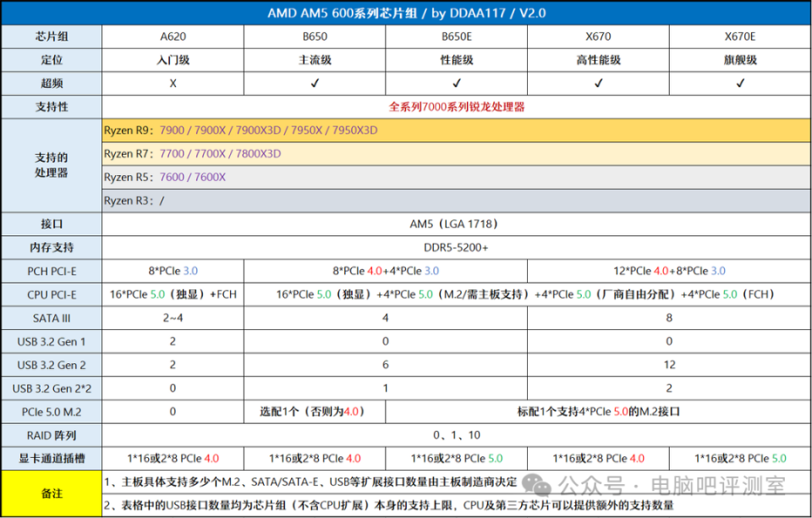Click the 超频 checkmark under X670E

pos(741,83)
